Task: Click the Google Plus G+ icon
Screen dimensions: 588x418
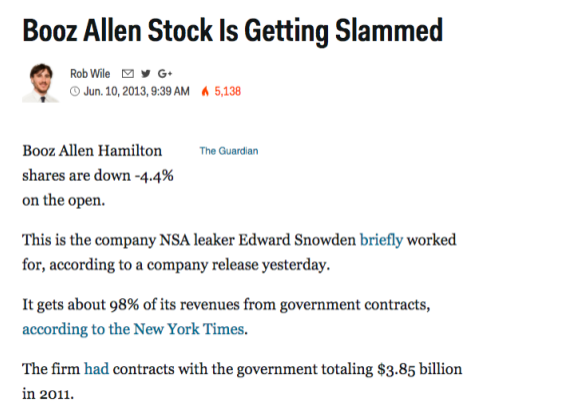Action: click(165, 73)
